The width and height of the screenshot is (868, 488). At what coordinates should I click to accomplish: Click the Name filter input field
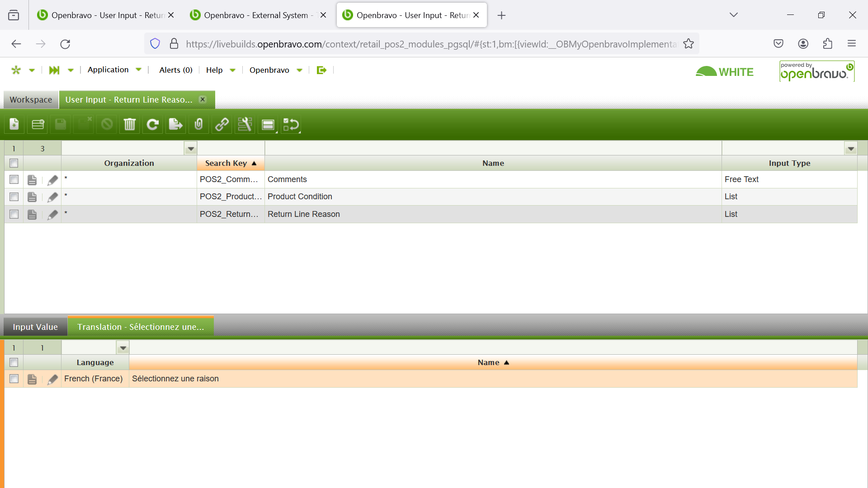click(493, 149)
